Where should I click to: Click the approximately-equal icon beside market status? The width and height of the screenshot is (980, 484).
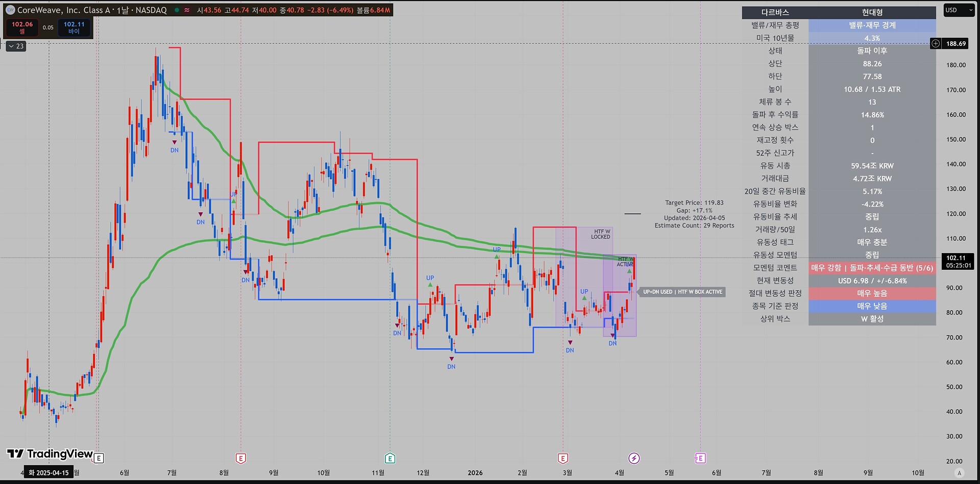[x=187, y=10]
